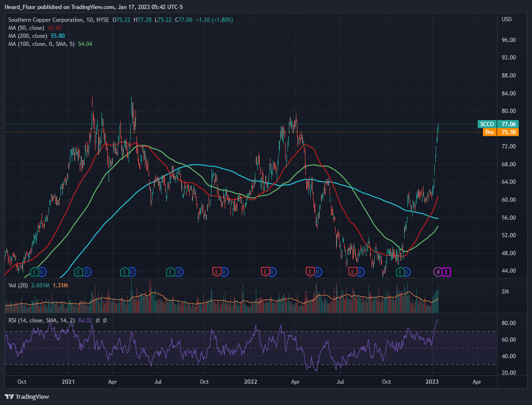Open dividend D marker for late July 2022
Screen dimensions: 532x405
coord(360,272)
